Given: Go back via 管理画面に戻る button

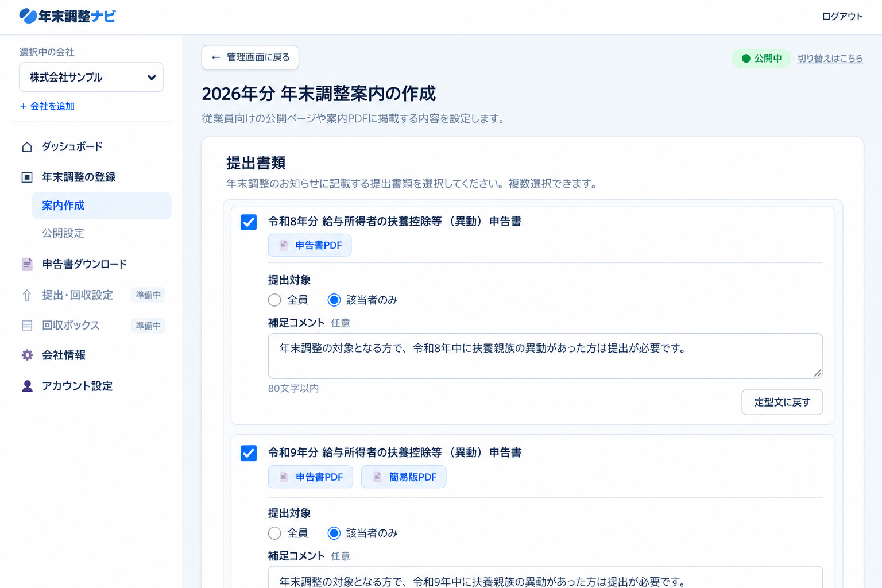Looking at the screenshot, I should click(250, 57).
